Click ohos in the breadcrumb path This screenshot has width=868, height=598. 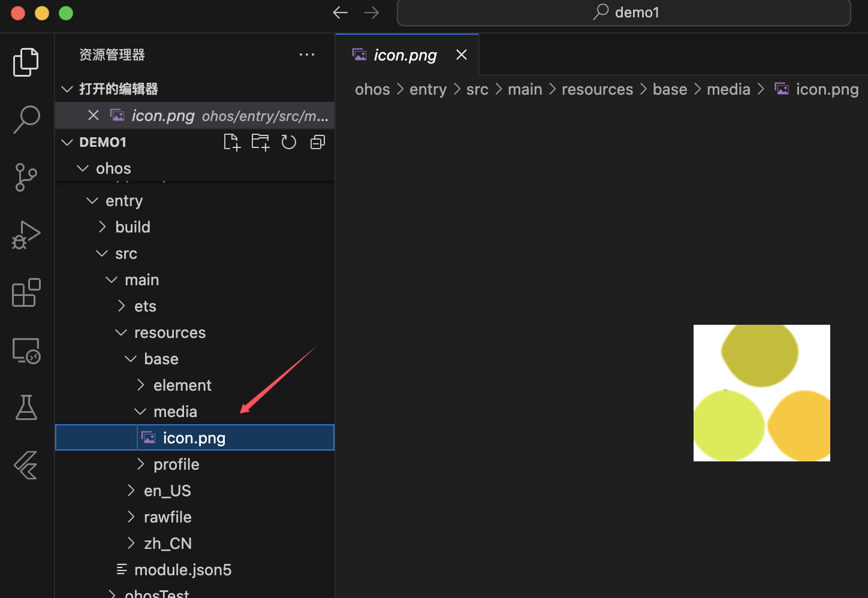tap(372, 89)
